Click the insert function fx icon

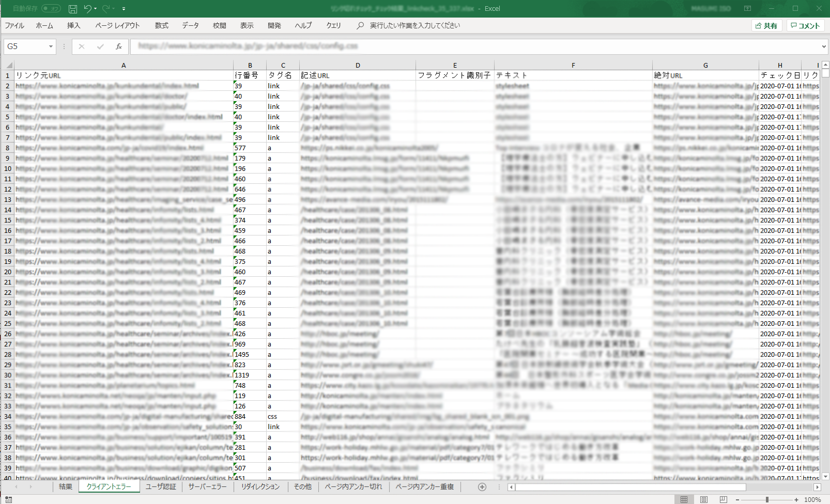tap(119, 46)
